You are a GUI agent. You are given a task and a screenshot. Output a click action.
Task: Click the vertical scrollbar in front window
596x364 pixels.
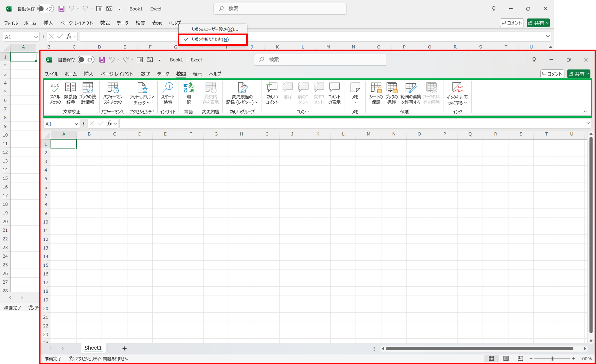(591, 235)
